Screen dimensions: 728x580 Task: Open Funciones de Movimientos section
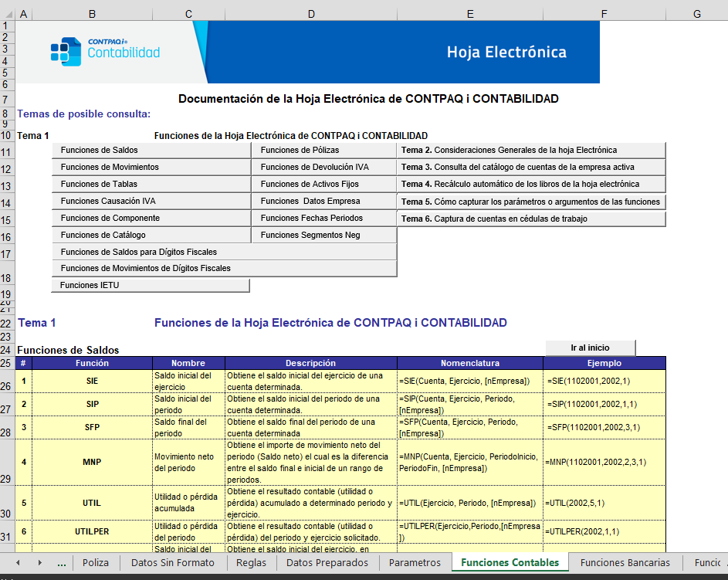pos(151,167)
